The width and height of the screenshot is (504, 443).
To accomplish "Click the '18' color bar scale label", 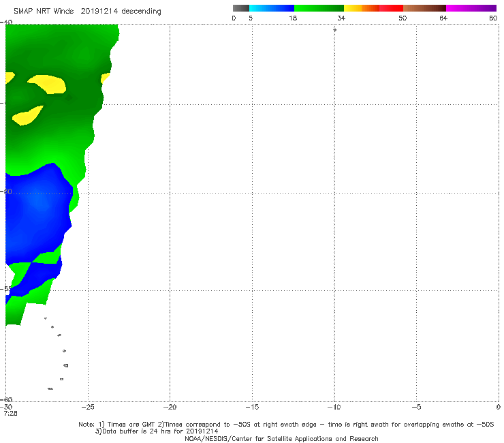I will 292,18.
